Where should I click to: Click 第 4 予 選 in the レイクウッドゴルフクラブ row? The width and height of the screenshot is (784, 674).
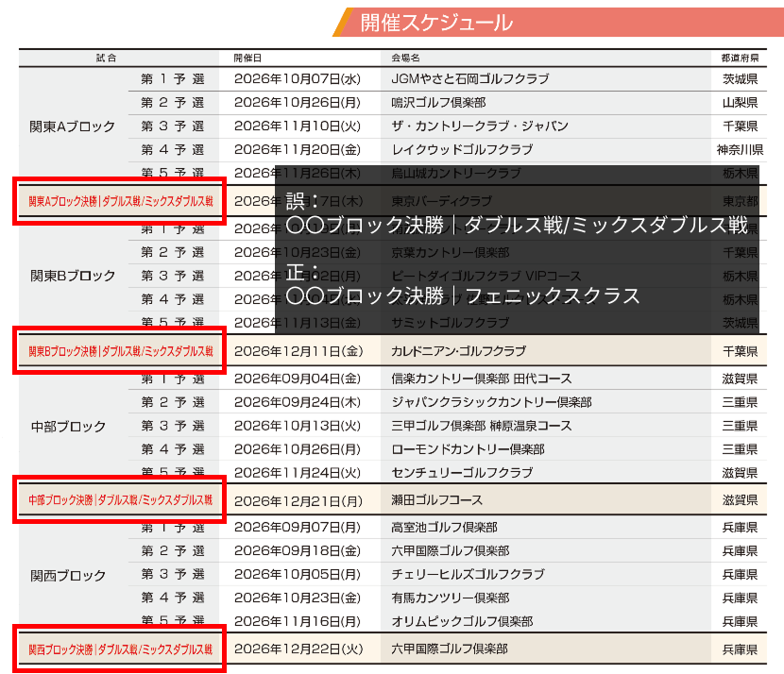click(x=173, y=149)
